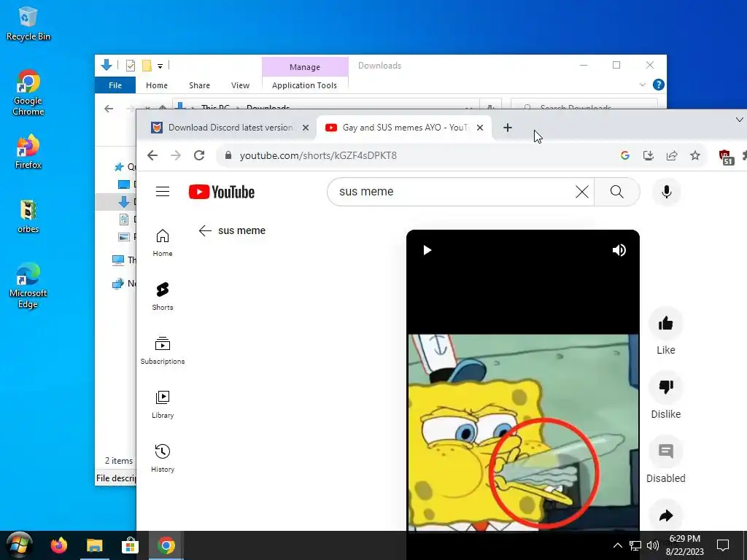This screenshot has height=560, width=747.
Task: Open the Start menu
Action: tap(18, 545)
